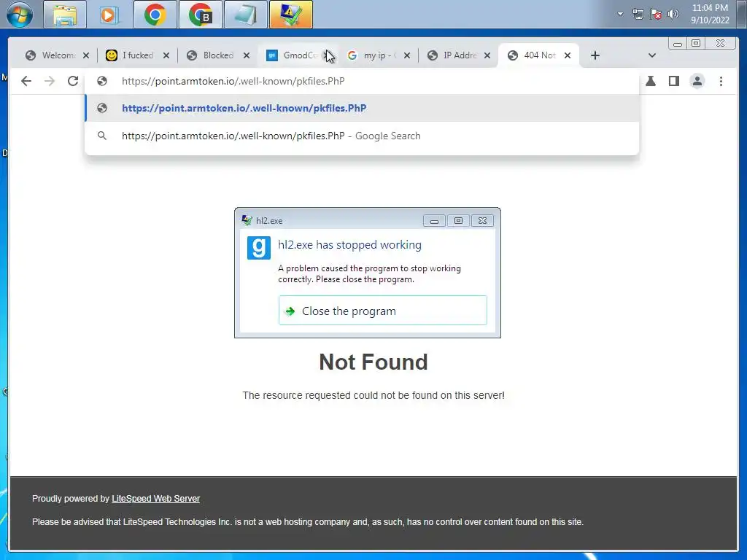The width and height of the screenshot is (747, 560).
Task: Open Windows Explorer from the taskbar
Action: (x=65, y=15)
